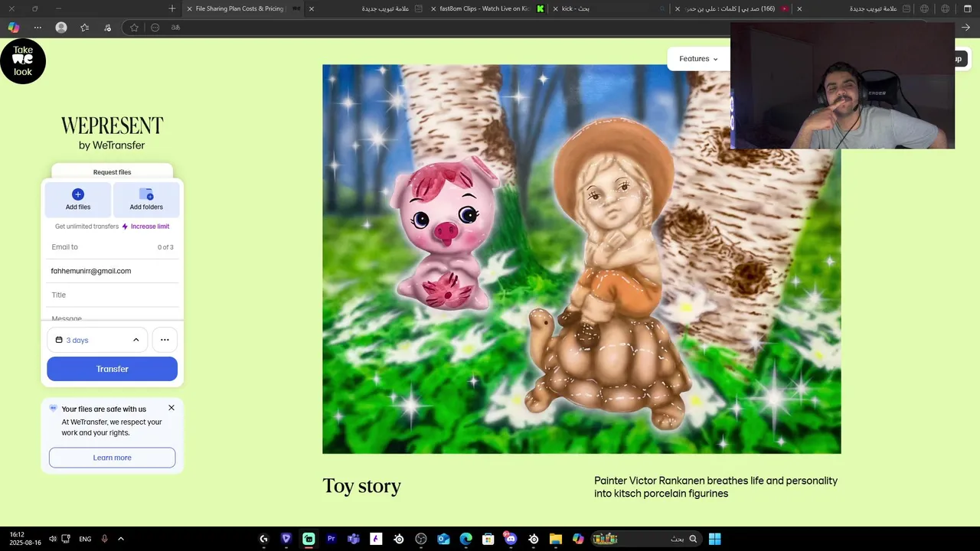Click the Painter Victor Rankanen description text
Screen dimensions: 980x551
(716, 487)
